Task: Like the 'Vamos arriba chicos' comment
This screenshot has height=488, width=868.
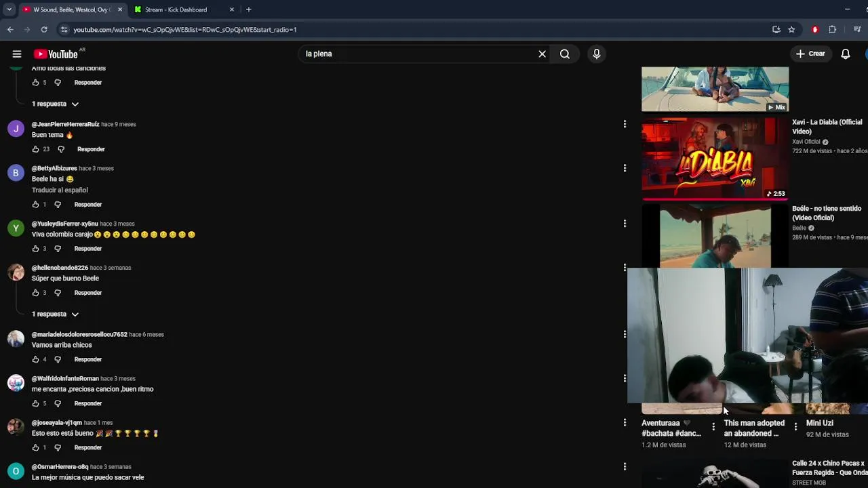Action: 35,359
